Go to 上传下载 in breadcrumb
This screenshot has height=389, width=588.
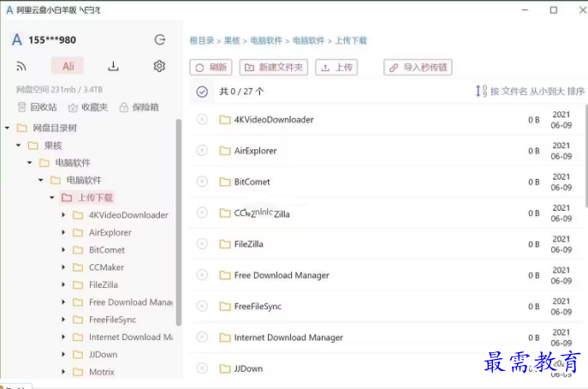tap(351, 40)
